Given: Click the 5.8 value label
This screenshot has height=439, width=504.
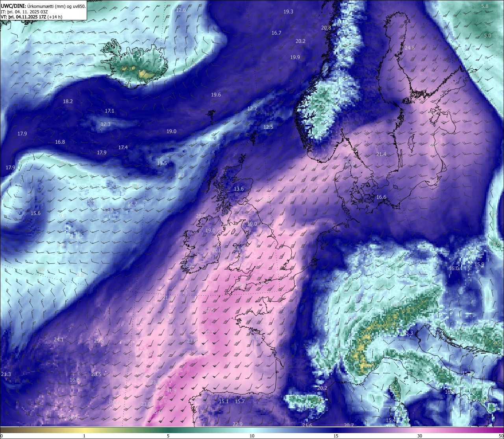Looking at the screenshot, I should [x=485, y=6].
